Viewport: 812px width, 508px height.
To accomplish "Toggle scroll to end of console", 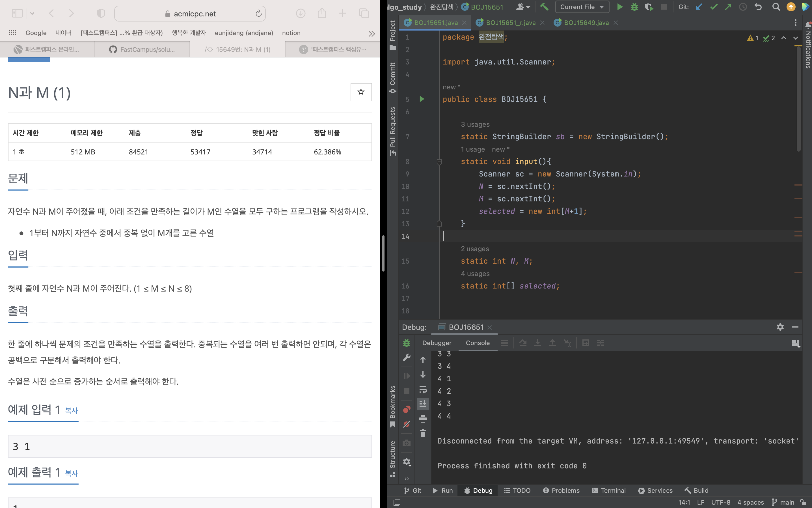I will click(x=423, y=404).
